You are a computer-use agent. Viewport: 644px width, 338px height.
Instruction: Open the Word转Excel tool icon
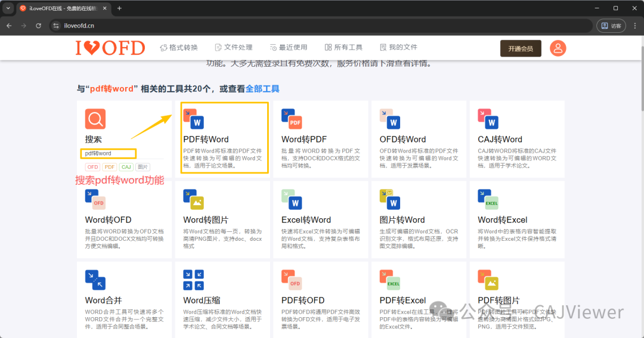[488, 200]
